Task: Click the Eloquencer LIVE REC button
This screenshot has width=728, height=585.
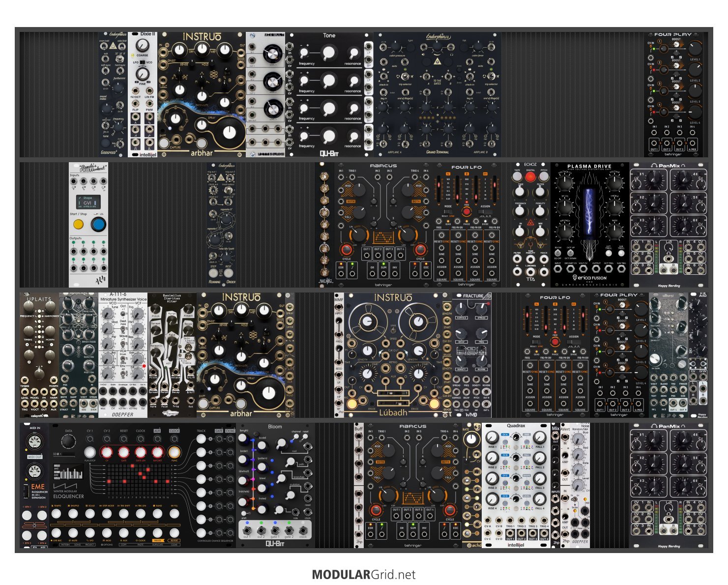Action: coord(56,533)
